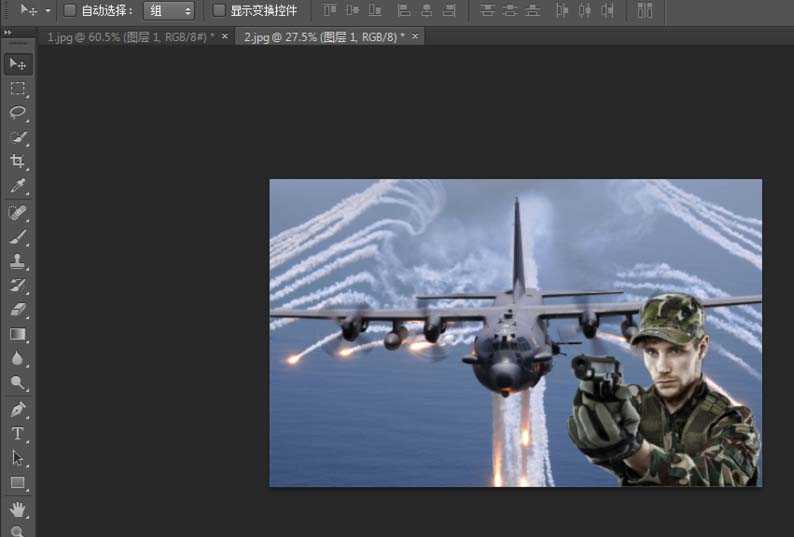794x537 pixels.
Task: Open the Move tool preset picker arrow
Action: click(47, 11)
